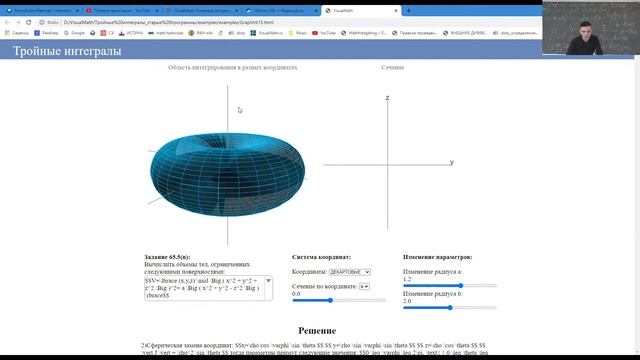Adjust the section coordinate slider

tap(339, 300)
